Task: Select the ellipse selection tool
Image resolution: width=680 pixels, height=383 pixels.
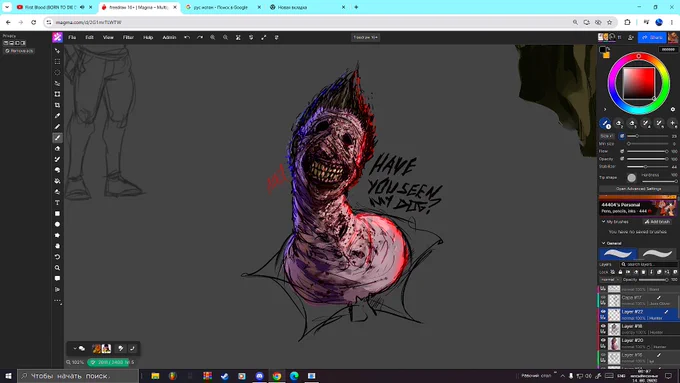Action: 57,72
